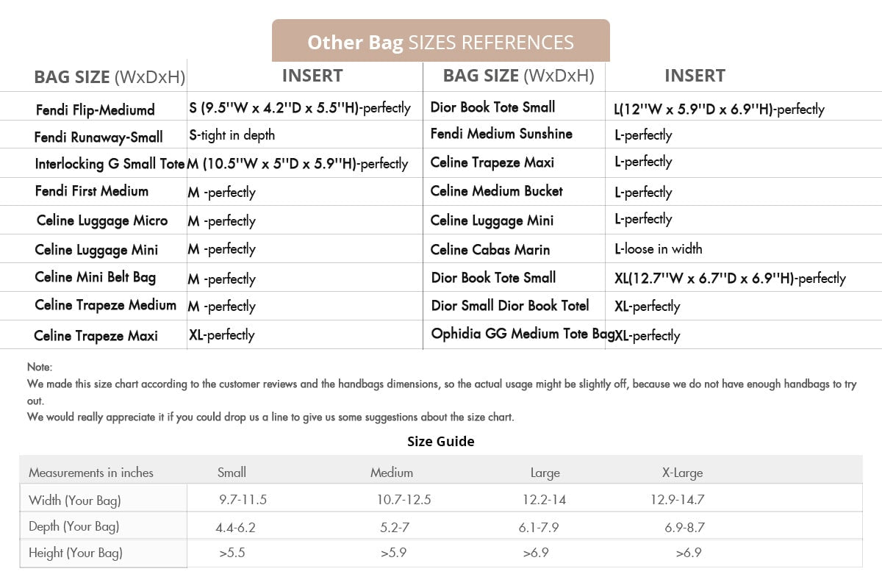Screen dimensions: 882x588
Task: Select the Ophidia GG Medium Tote Bag entry
Action: click(x=517, y=334)
